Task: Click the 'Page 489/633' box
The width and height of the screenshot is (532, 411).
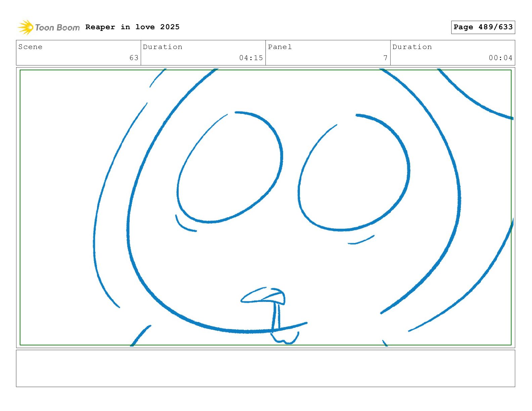Action: click(x=483, y=27)
